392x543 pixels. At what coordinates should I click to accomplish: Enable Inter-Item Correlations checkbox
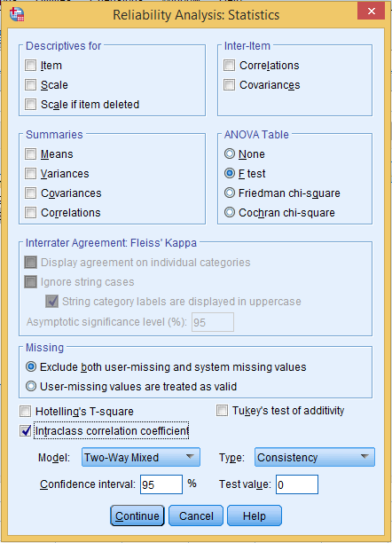[x=229, y=65]
